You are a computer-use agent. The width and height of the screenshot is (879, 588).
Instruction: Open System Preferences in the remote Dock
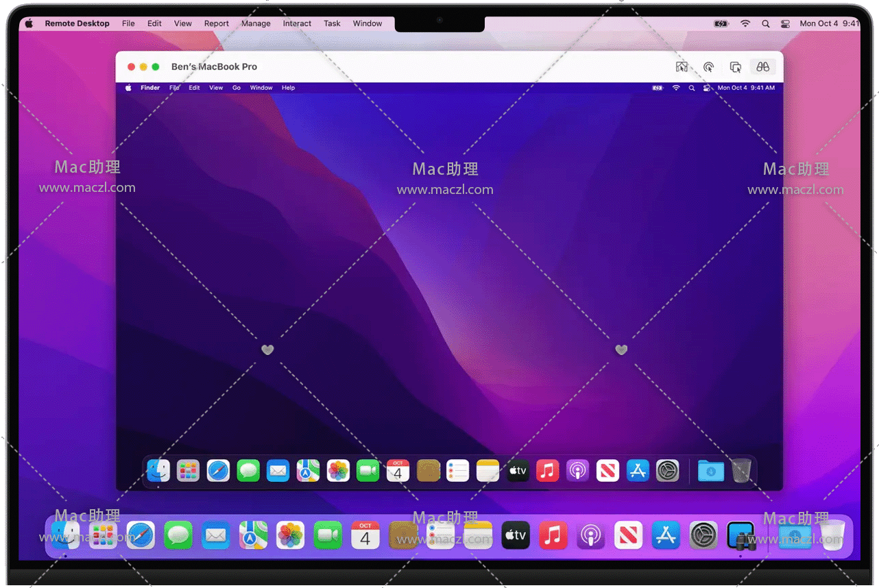(667, 471)
